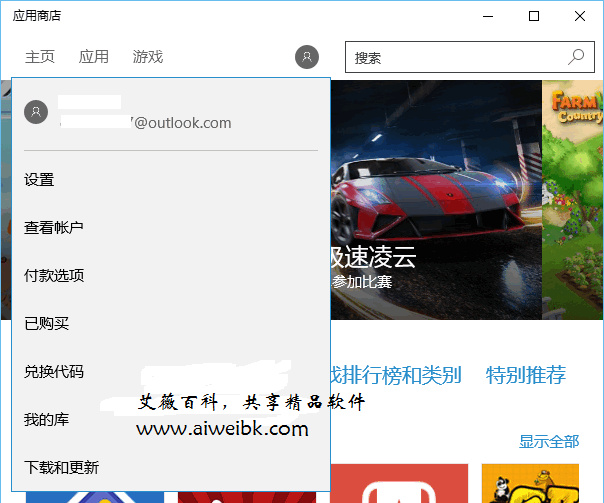Screen dimensions: 604x503
Task: Switch to the 应用 tab
Action: point(94,57)
